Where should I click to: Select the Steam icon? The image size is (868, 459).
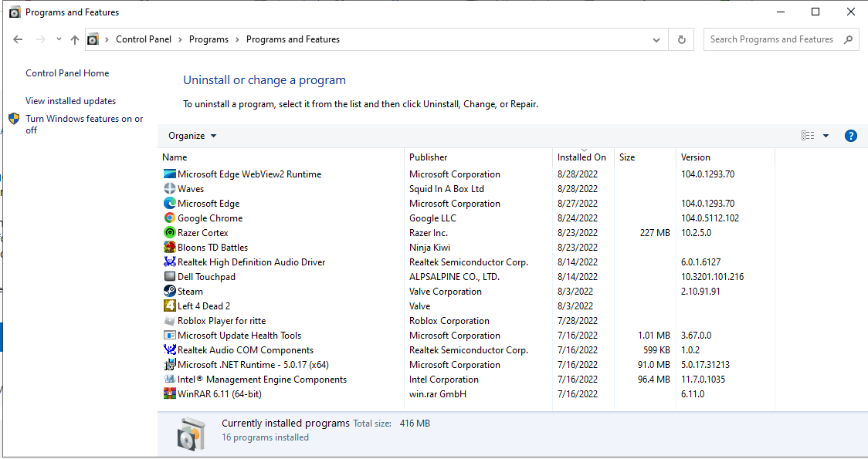169,292
